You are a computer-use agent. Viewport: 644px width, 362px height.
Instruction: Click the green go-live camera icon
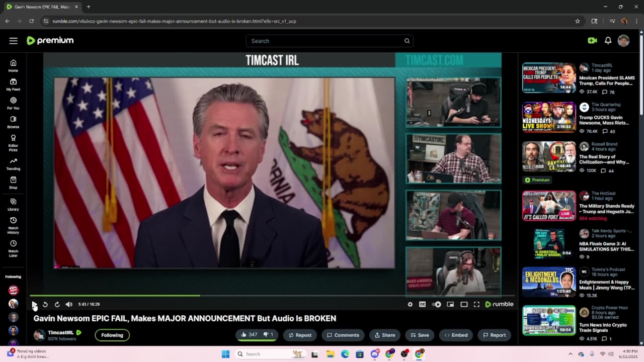(x=592, y=41)
